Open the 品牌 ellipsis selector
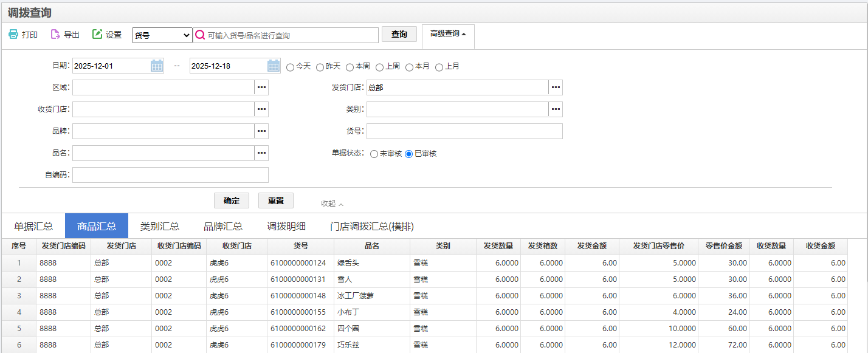This screenshot has width=868, height=353. 261,131
